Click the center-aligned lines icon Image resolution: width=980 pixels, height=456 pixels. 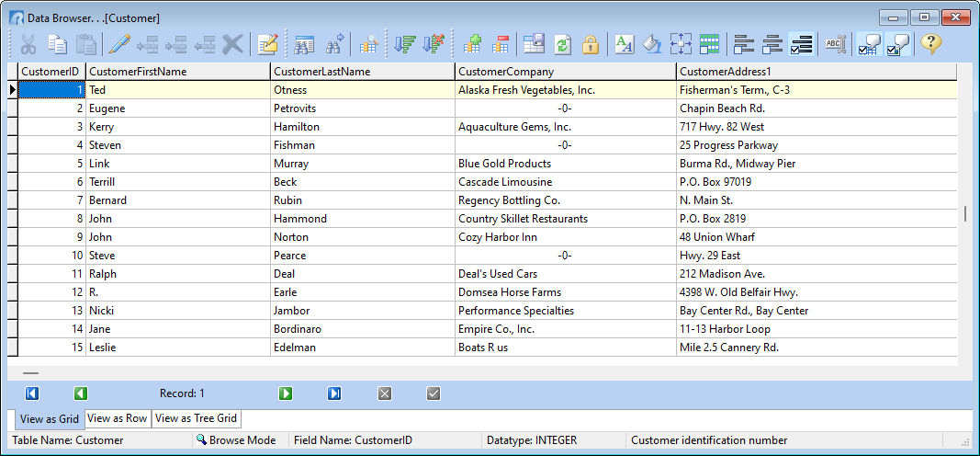773,44
